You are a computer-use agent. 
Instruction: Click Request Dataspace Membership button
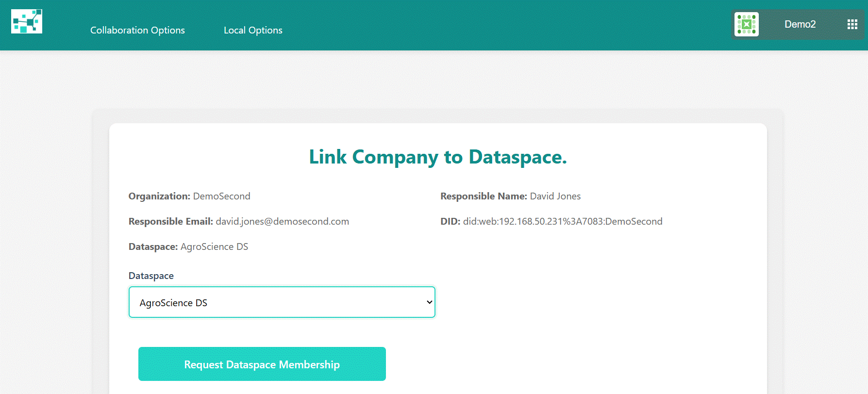(262, 364)
